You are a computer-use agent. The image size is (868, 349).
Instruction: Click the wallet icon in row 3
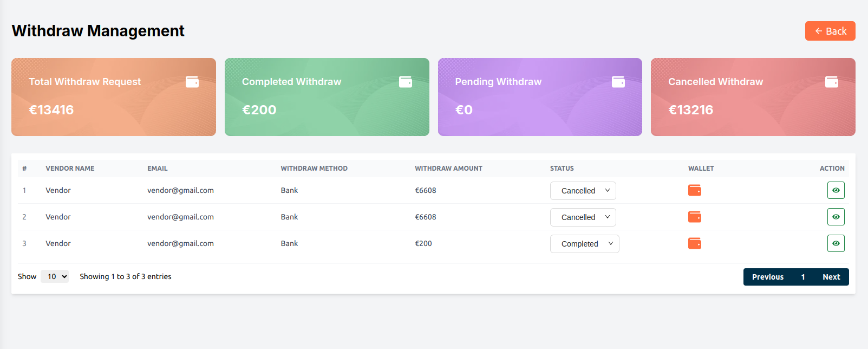pyautogui.click(x=694, y=243)
